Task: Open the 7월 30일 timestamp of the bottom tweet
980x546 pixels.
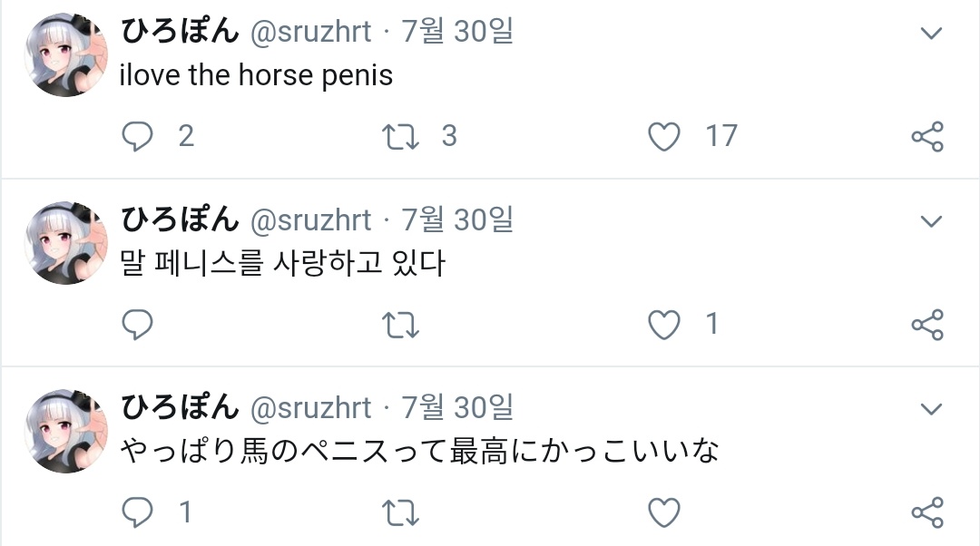Action: (x=457, y=408)
